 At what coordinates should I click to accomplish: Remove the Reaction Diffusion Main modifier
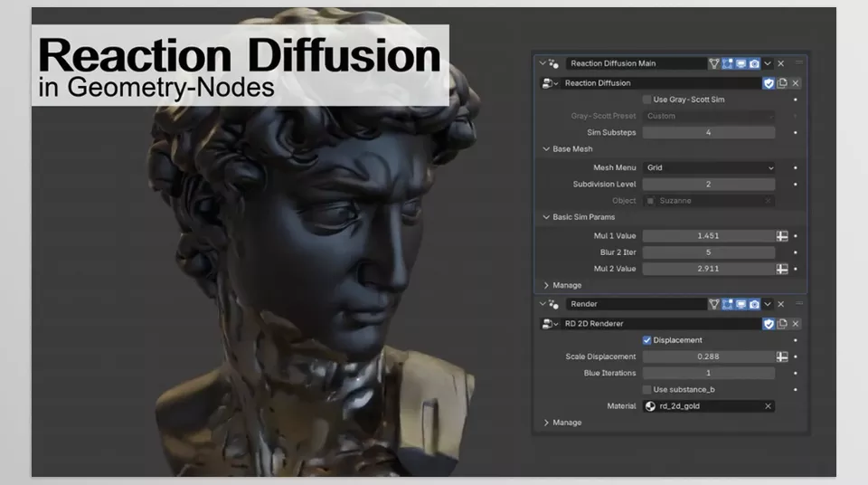tap(781, 63)
